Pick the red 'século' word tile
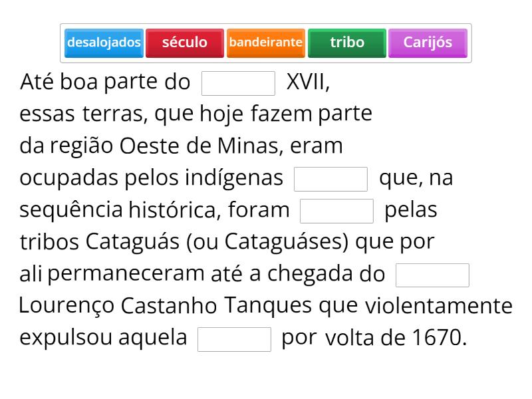Screen dimensions: 532x399 (185, 43)
